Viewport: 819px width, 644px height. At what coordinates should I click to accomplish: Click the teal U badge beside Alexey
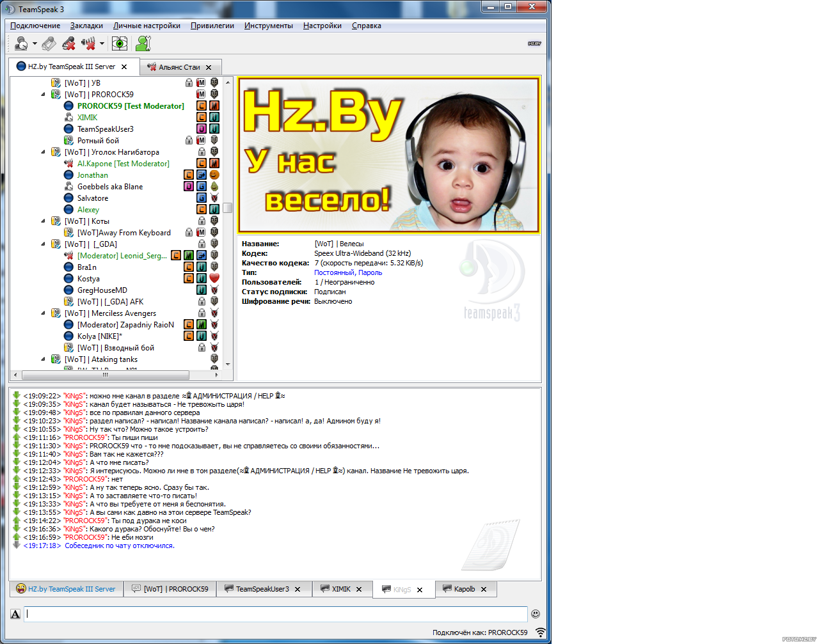click(214, 210)
